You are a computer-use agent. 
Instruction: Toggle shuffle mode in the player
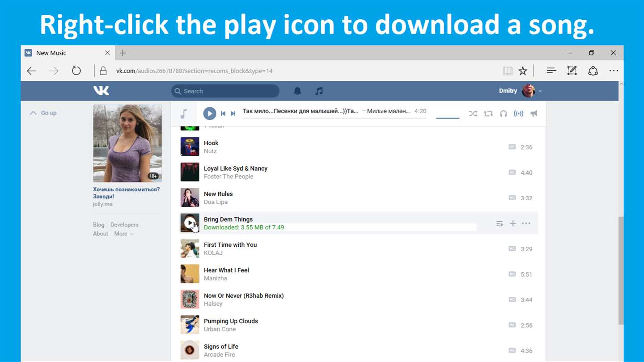coord(473,114)
